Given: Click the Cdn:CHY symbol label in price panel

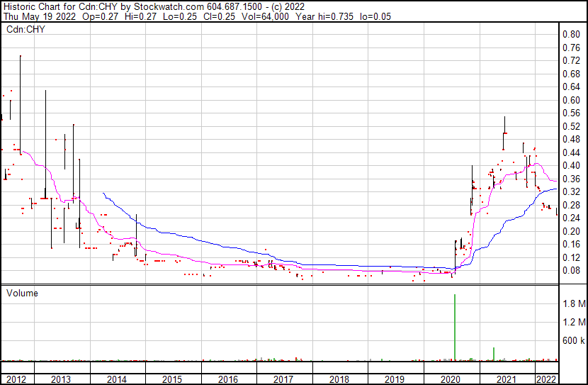Looking at the screenshot, I should (x=27, y=30).
